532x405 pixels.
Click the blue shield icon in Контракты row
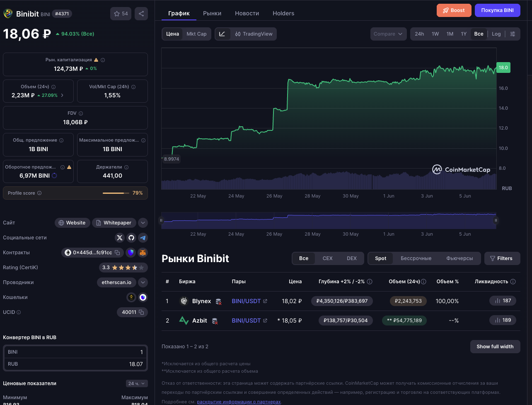click(x=131, y=253)
